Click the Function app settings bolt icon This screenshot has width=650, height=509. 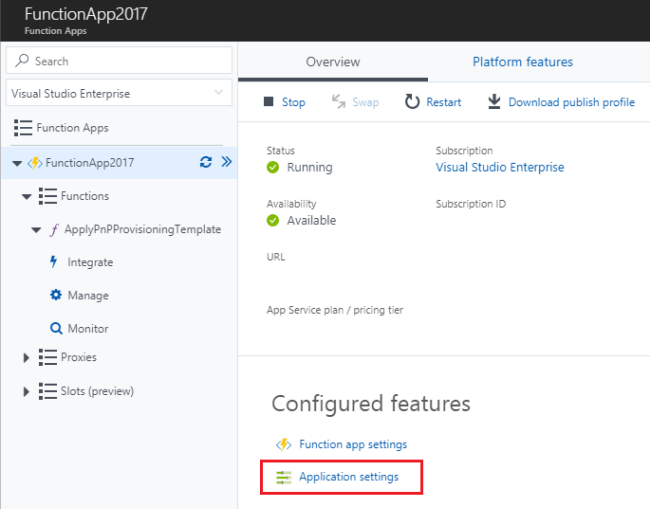[284, 444]
